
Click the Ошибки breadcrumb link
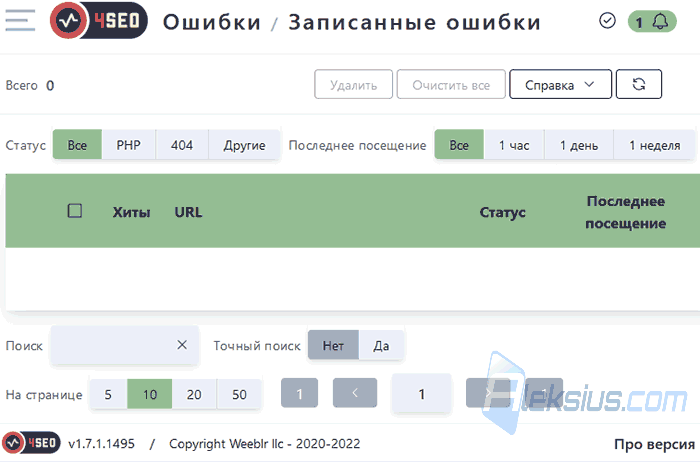[212, 22]
